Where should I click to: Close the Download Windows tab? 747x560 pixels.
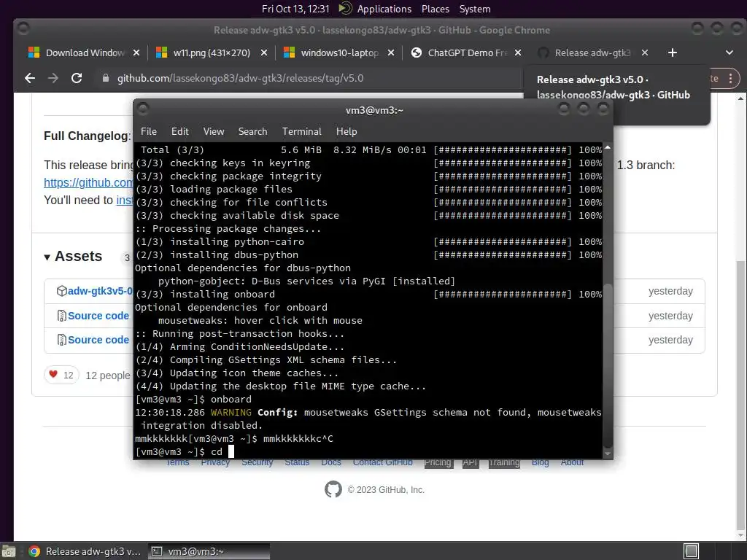click(136, 52)
